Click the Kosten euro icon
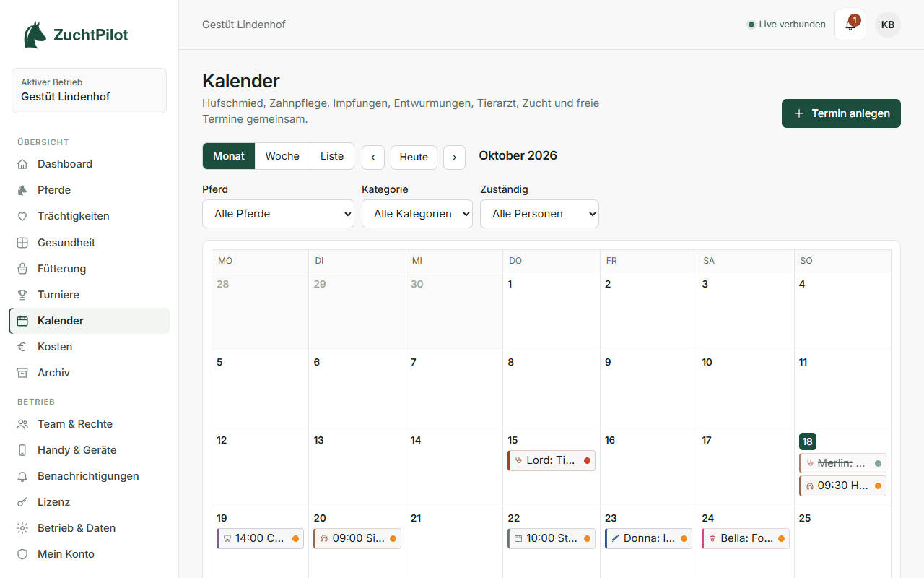This screenshot has height=578, width=924. [22, 347]
